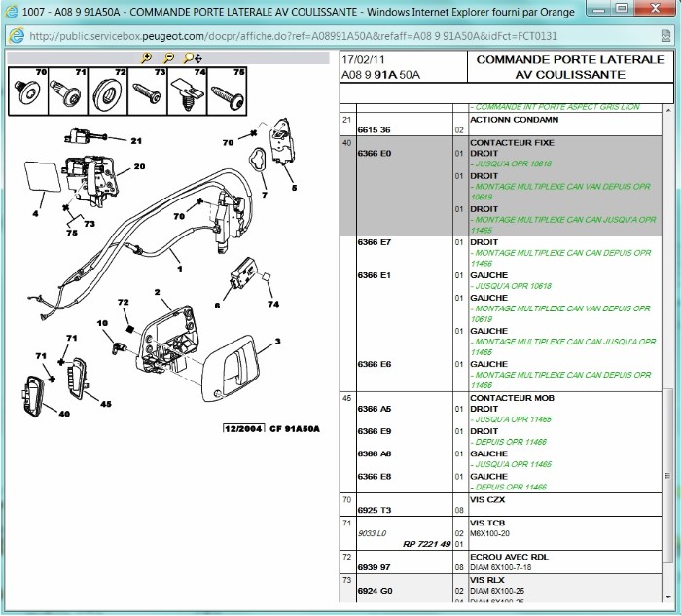
Task: Click callout number 7 in the diagram
Action: coord(265,195)
